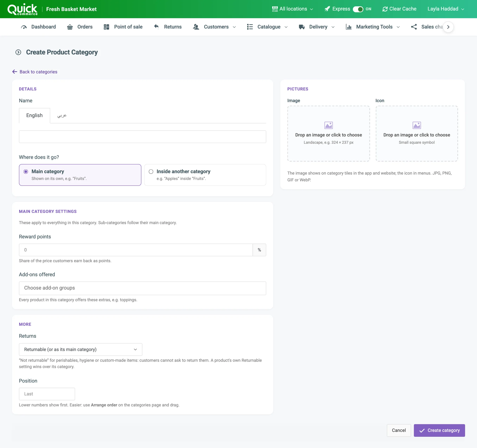Click the Position input field
The height and width of the screenshot is (448, 477).
(x=47, y=394)
